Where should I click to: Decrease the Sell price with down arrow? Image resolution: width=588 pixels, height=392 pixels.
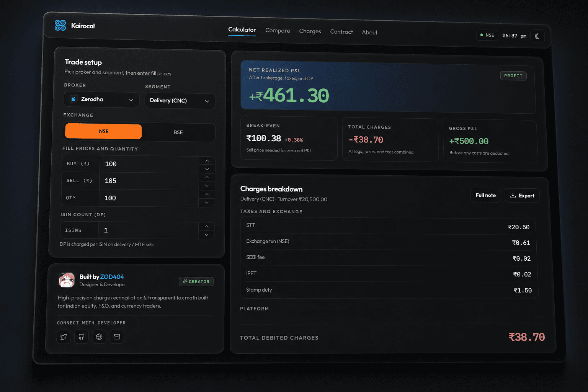[207, 186]
